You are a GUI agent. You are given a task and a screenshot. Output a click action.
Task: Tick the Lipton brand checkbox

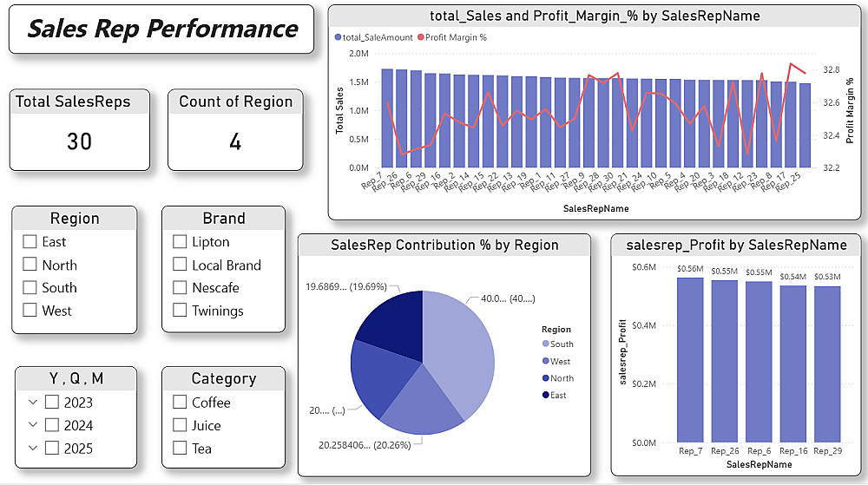coord(180,242)
